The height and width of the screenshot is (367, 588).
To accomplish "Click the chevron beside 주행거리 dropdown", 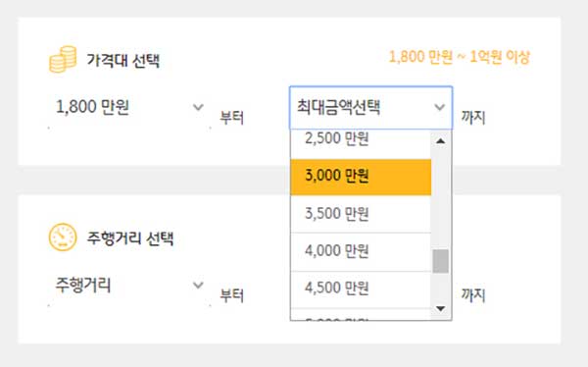I will pyautogui.click(x=198, y=286).
